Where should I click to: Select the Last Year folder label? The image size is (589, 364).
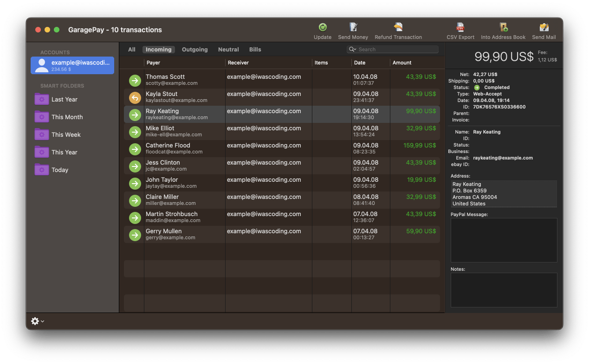(65, 99)
